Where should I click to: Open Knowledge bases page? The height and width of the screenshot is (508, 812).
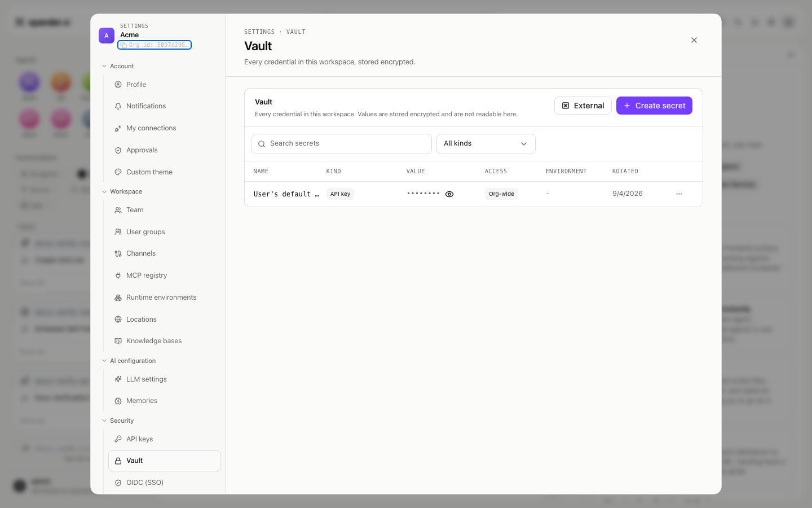tap(165, 341)
